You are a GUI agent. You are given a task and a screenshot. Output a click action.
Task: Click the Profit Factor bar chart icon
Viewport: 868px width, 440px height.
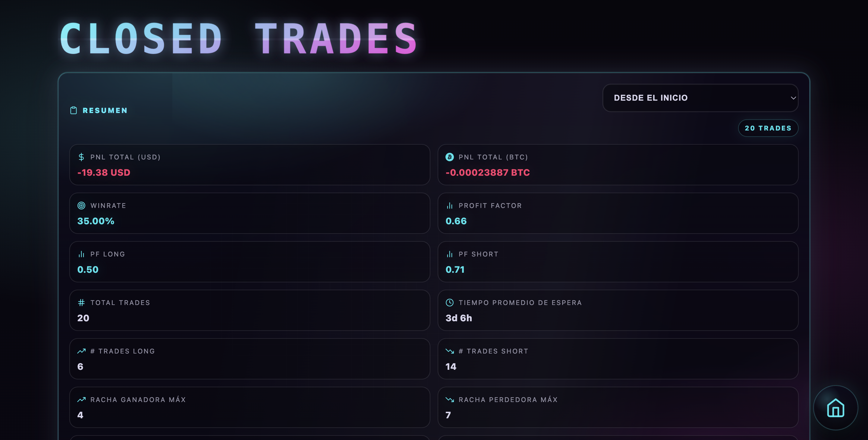coord(449,206)
